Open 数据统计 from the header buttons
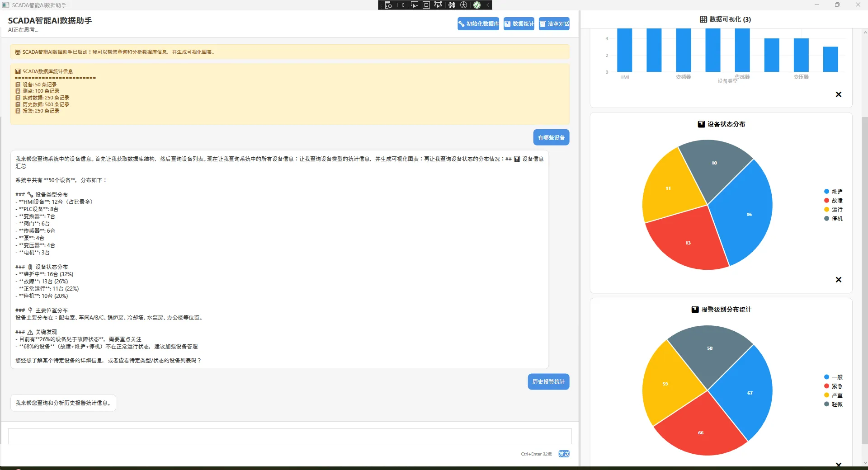 (x=519, y=24)
